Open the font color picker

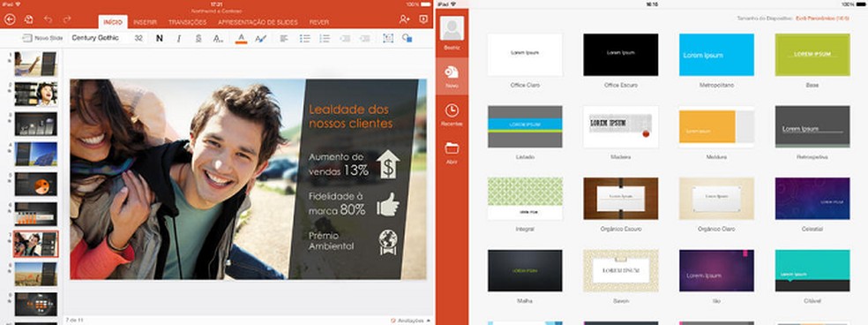[241, 38]
